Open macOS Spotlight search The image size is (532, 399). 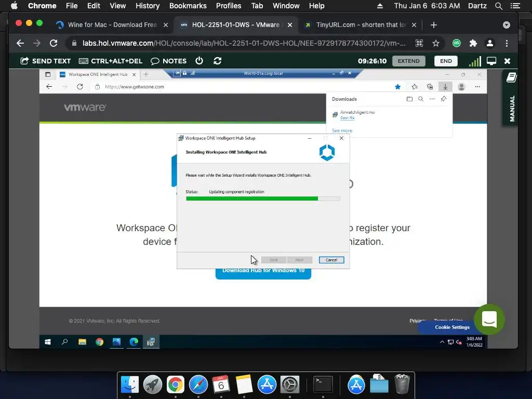[x=498, y=6]
